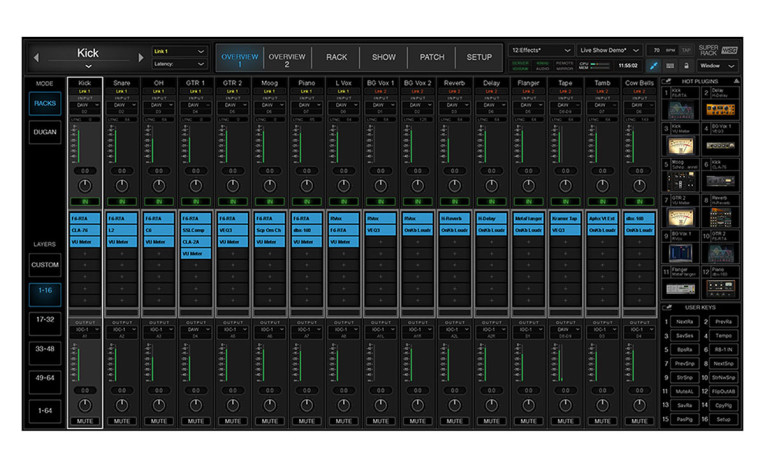Viewport: 765px width, 456px height.
Task: Open hot plugin 6 Kick CLA-76 thumbnail
Action: (720, 181)
